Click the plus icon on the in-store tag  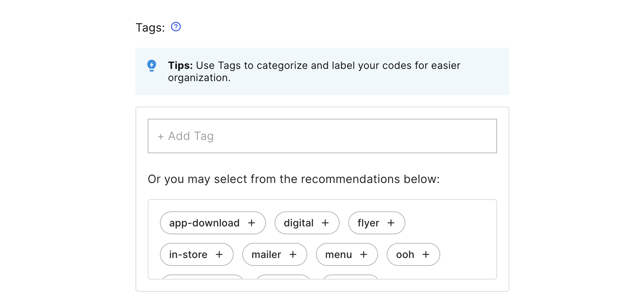tap(220, 254)
